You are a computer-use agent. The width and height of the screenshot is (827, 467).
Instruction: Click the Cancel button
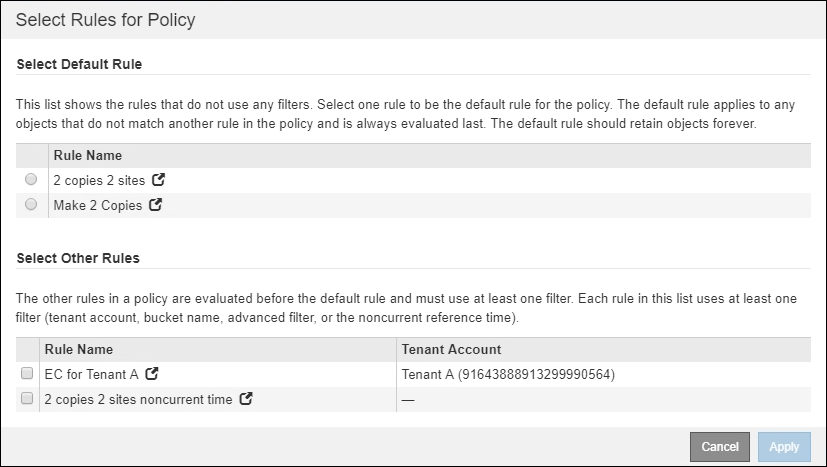click(x=720, y=447)
